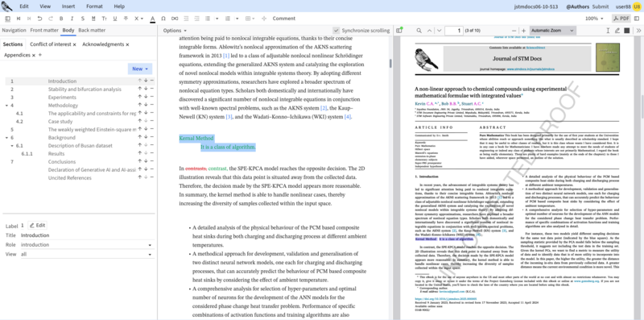644x320 pixels.
Task: Click the crosshair target icon before Comment
Action: [x=264, y=19]
